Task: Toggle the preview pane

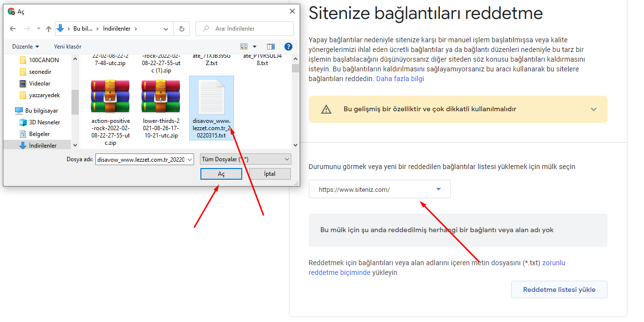Action: click(271, 46)
